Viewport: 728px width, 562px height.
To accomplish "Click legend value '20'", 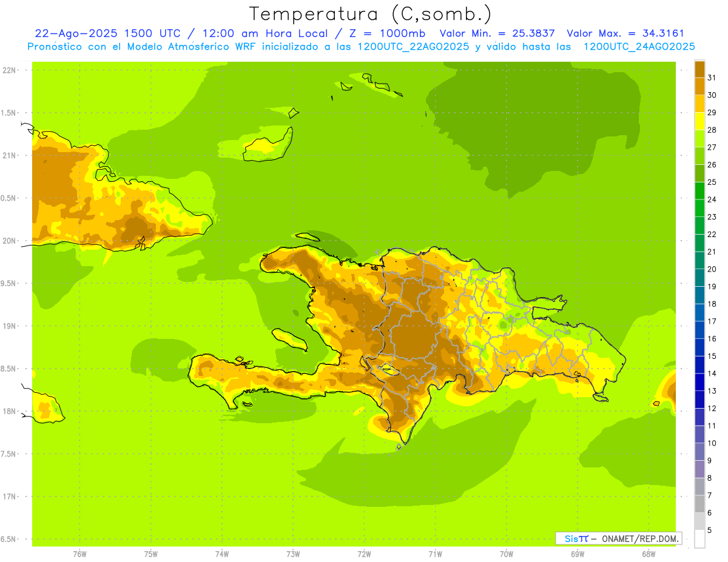I will point(712,269).
